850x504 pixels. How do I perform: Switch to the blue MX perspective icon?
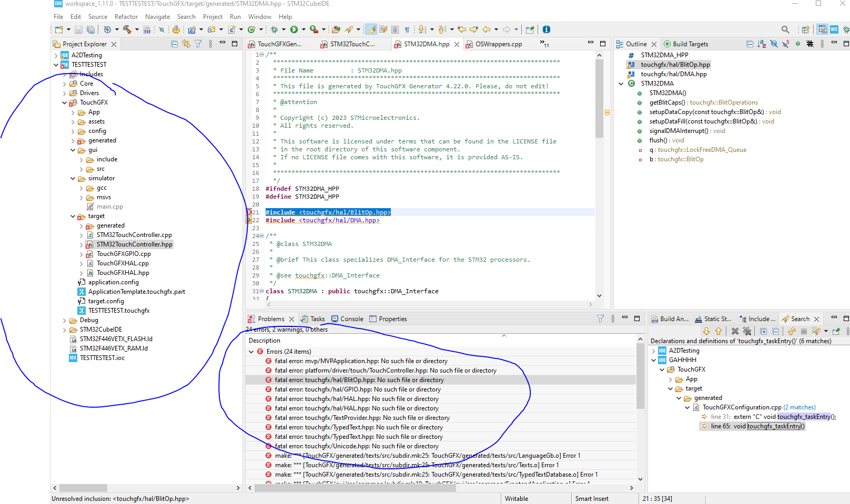point(834,29)
